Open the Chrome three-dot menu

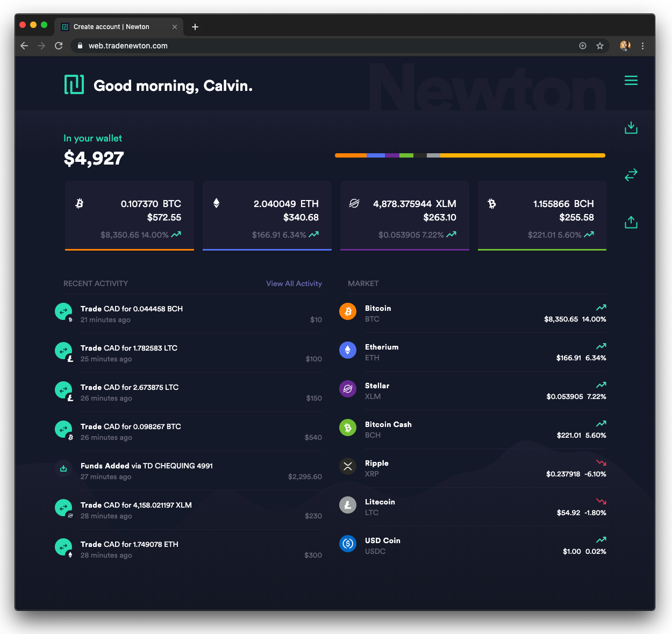[x=642, y=46]
